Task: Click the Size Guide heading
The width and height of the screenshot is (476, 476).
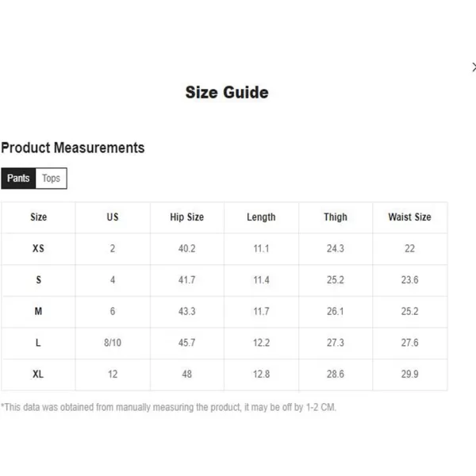Action: tap(227, 93)
